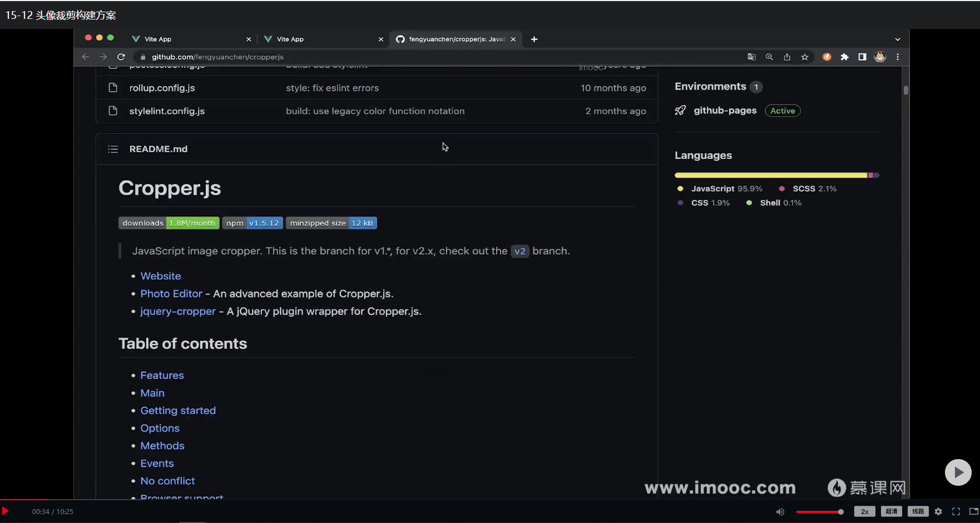Reload the GitHub page
The width and height of the screenshot is (980, 523).
pos(121,57)
